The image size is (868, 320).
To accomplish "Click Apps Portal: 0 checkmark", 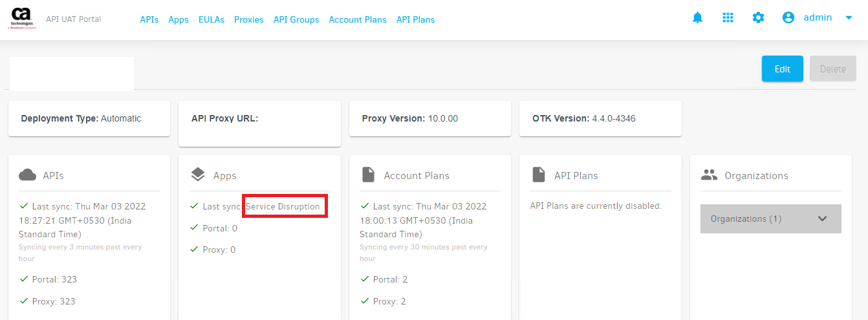I will pos(195,228).
